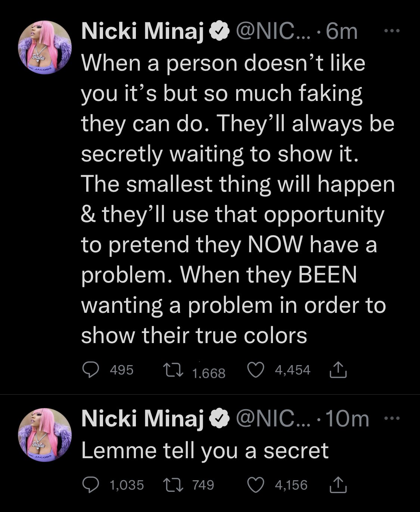Screen dimensions: 420x512
Task: Open Nicki Minaj profile name on bottom tweet
Action: point(143,419)
